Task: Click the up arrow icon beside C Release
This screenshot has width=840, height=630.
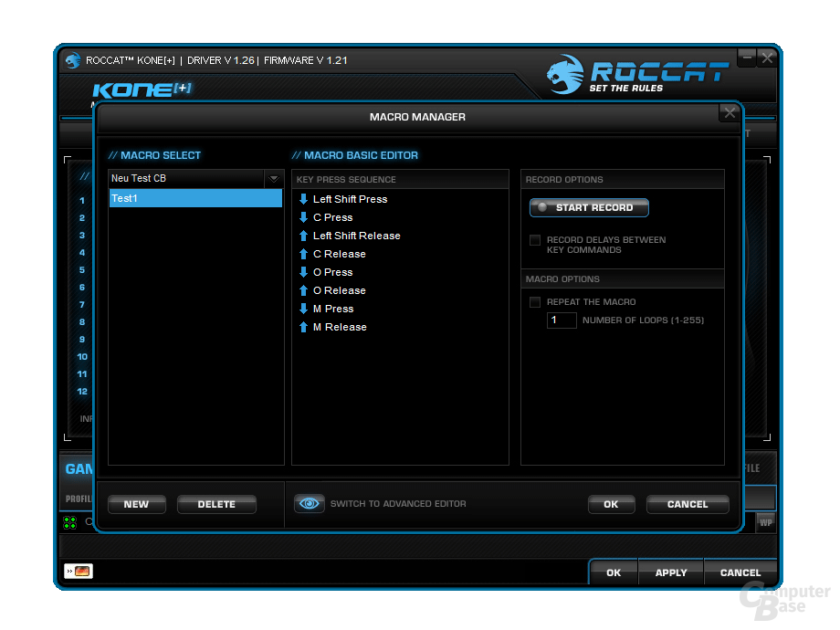Action: pyautogui.click(x=303, y=254)
